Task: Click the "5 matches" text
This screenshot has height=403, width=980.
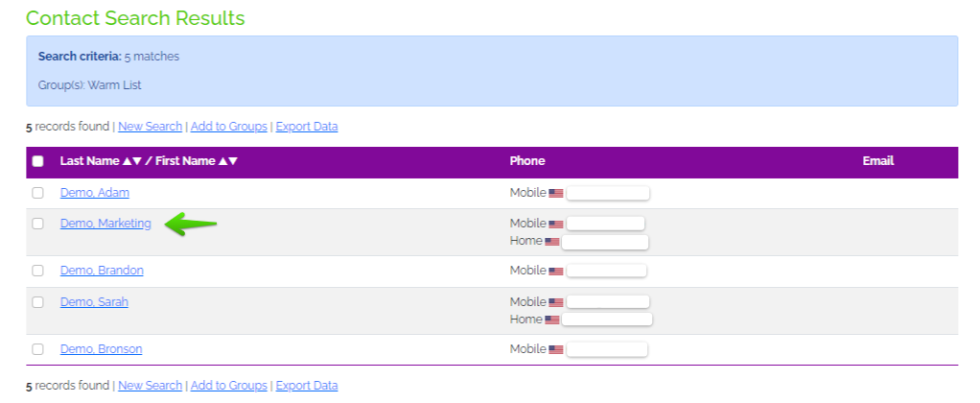Action: [152, 57]
